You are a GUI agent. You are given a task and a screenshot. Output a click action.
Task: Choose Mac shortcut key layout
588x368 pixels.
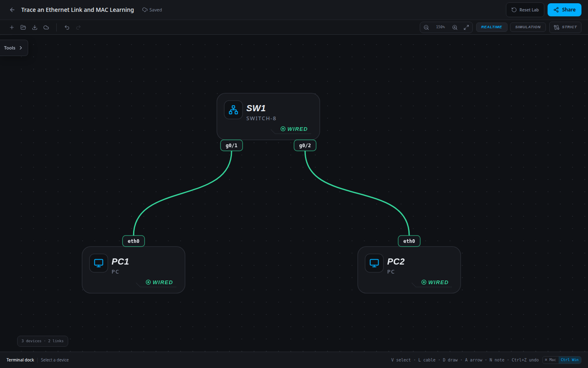[550, 360]
